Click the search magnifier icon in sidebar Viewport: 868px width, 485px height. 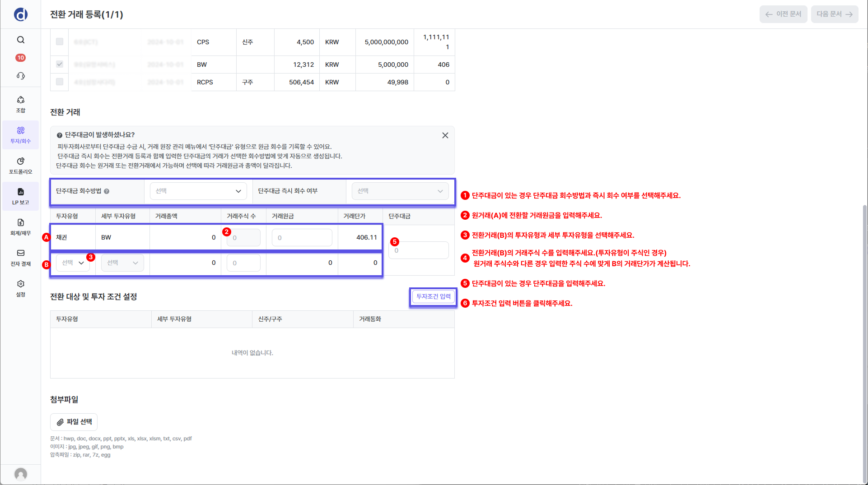(21, 40)
